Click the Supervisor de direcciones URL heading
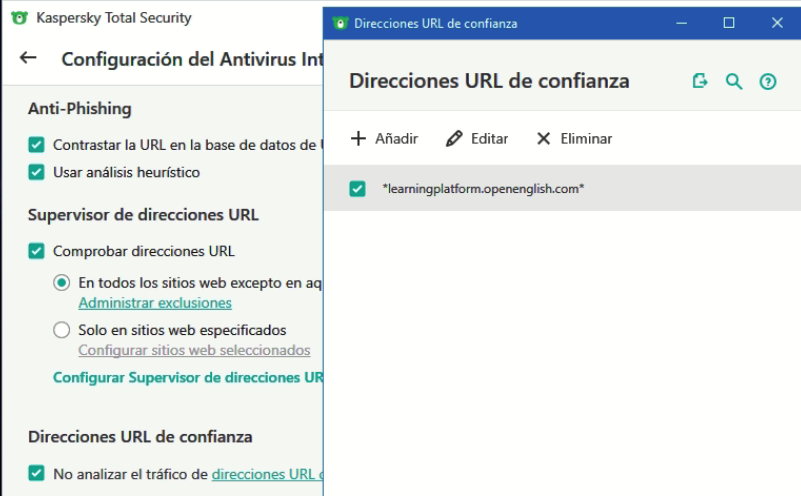This screenshot has height=496, width=801. pyautogui.click(x=143, y=215)
